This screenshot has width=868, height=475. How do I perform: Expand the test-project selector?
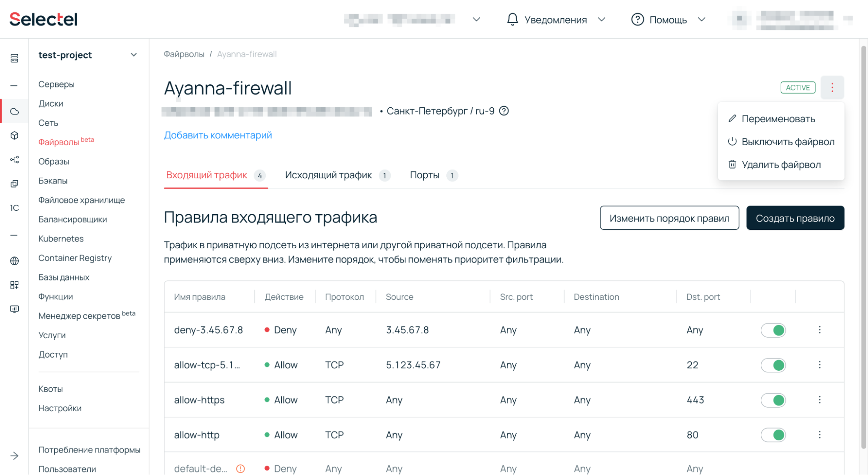[x=134, y=55]
